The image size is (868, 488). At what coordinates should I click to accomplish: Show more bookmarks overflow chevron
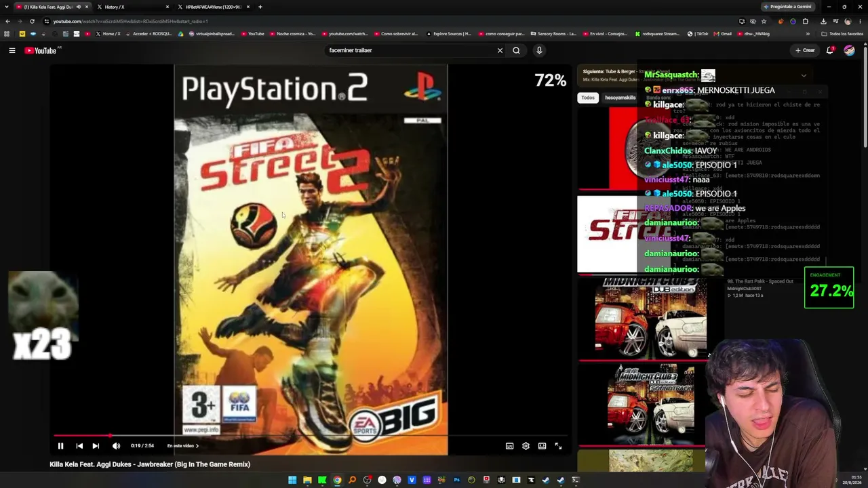[808, 34]
